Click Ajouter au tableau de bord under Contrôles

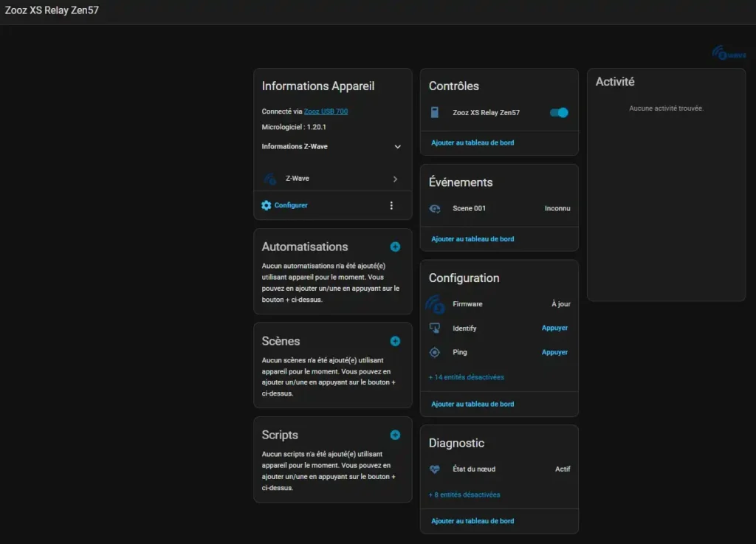[472, 142]
